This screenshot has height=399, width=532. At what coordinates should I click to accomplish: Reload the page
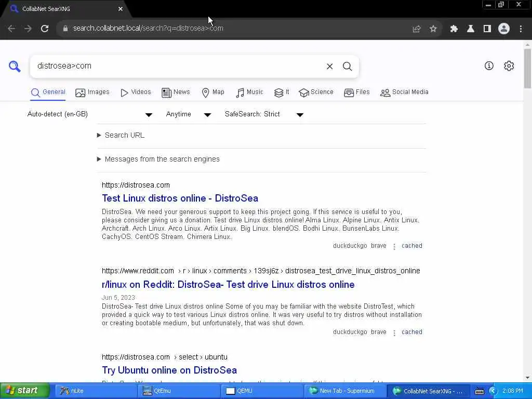click(45, 29)
